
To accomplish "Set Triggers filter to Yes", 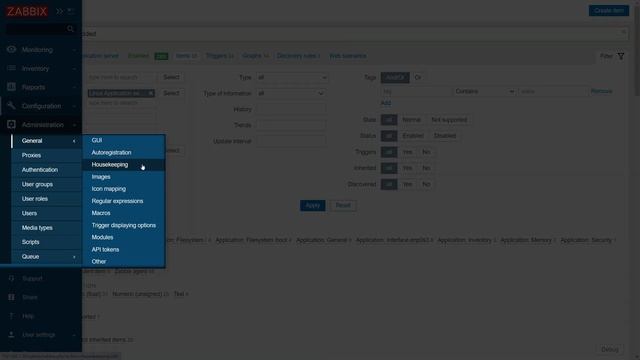I will point(407,152).
